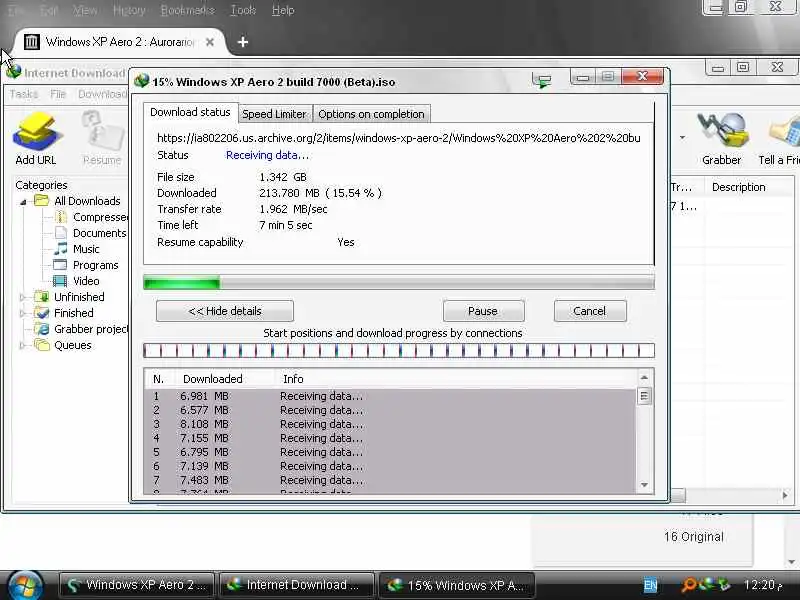Switch to the Download status tab
This screenshot has width=800, height=600.
coord(190,112)
